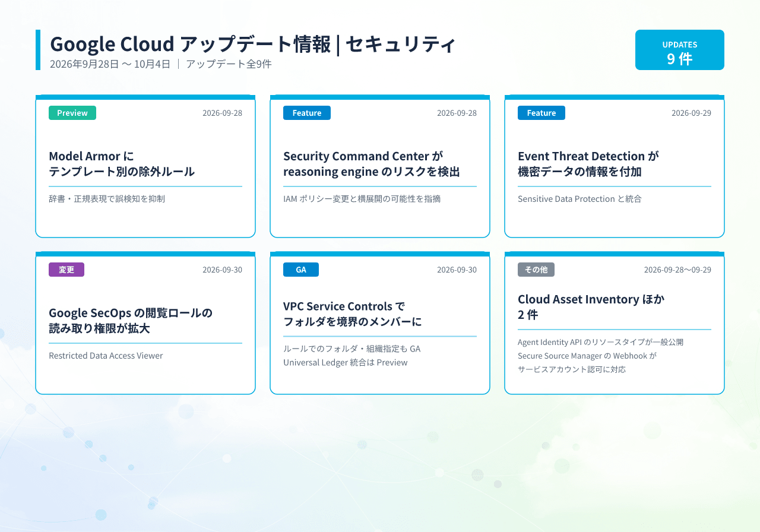Click the 2026-09-30 date on Google SecOps card

coord(222,270)
